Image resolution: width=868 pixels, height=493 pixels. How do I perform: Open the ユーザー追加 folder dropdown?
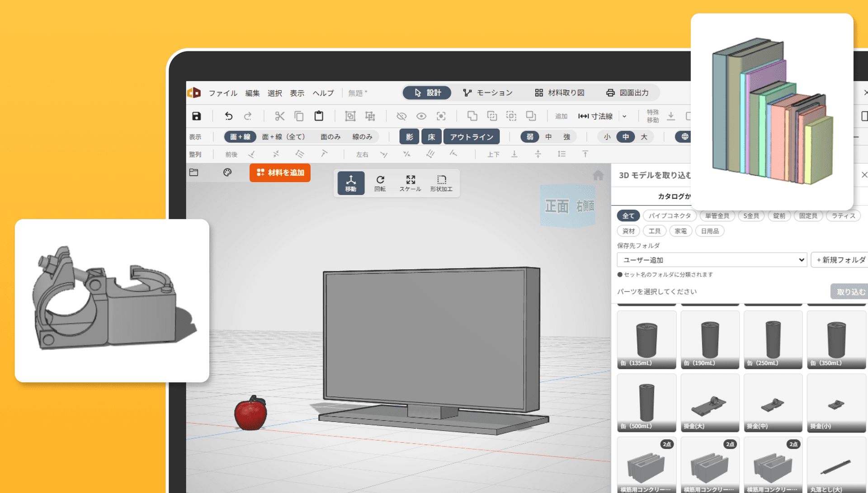712,260
